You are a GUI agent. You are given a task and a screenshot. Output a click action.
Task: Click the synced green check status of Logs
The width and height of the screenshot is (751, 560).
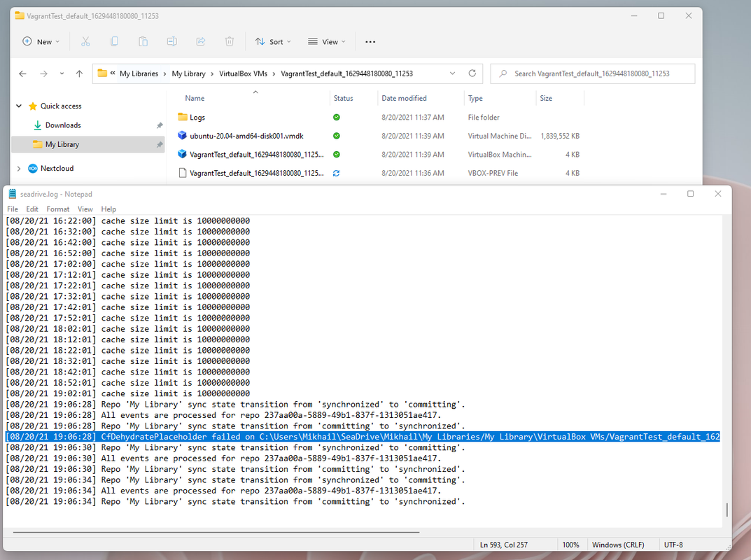pos(337,118)
